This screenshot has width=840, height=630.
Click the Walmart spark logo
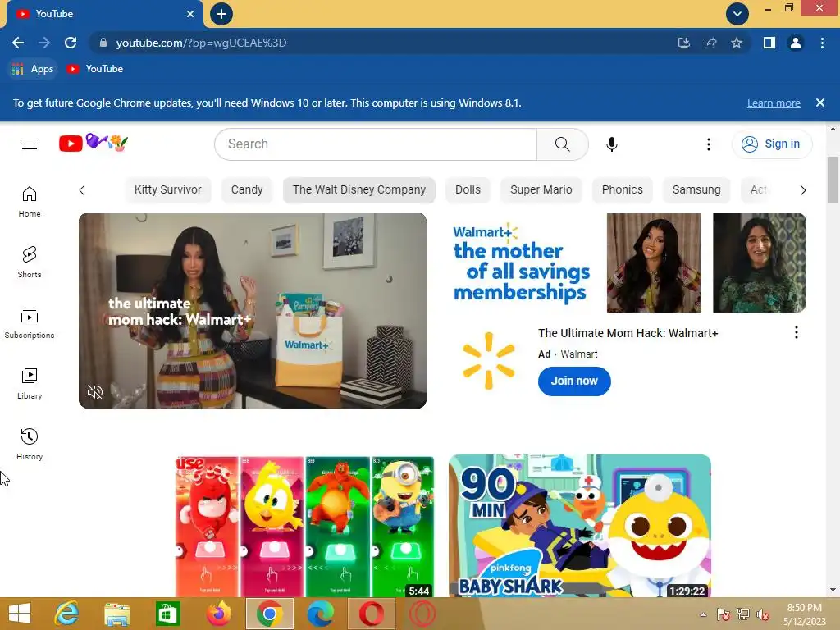click(488, 361)
